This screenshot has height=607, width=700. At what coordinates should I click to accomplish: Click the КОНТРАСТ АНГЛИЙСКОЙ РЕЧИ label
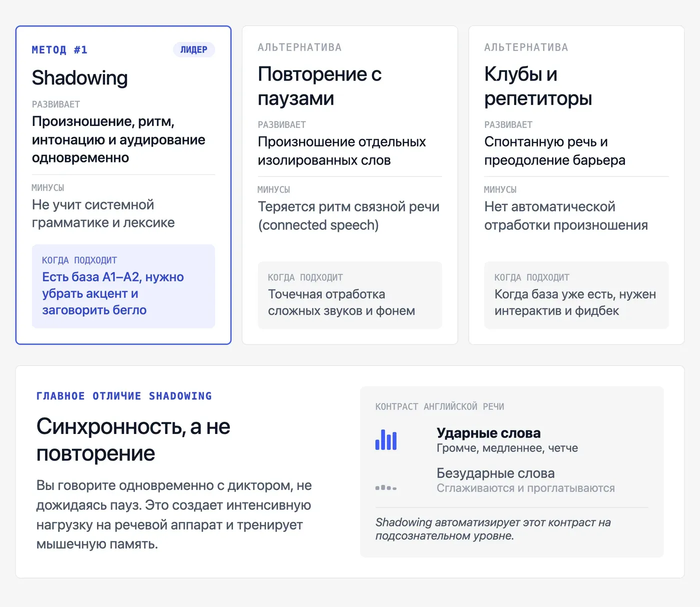(x=440, y=406)
